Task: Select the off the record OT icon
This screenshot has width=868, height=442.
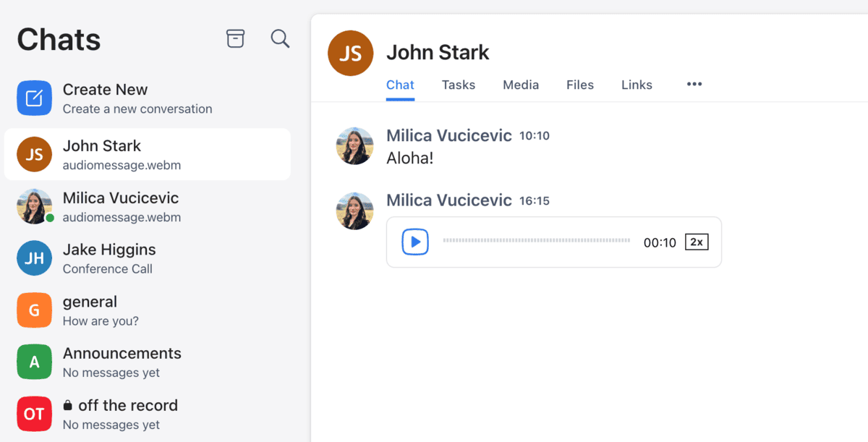Action: coord(34,414)
